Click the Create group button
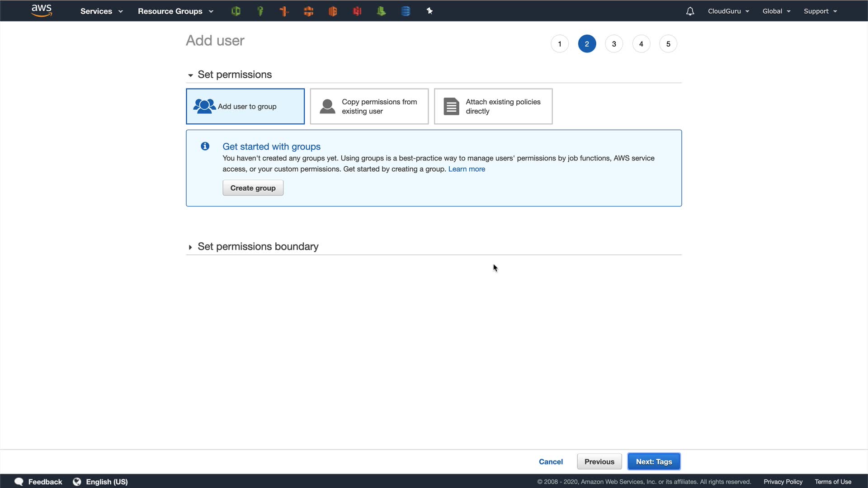This screenshot has height=488, width=868. [x=253, y=188]
